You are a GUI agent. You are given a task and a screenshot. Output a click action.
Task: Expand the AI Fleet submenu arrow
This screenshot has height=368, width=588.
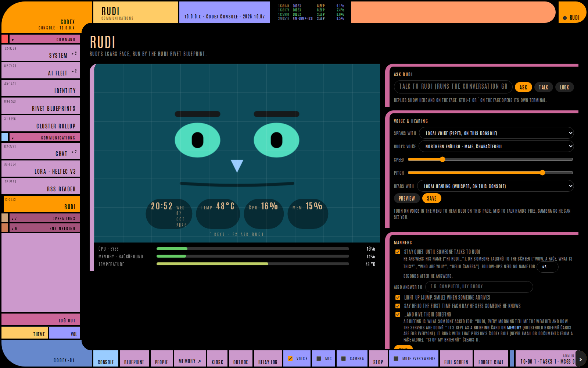point(74,71)
